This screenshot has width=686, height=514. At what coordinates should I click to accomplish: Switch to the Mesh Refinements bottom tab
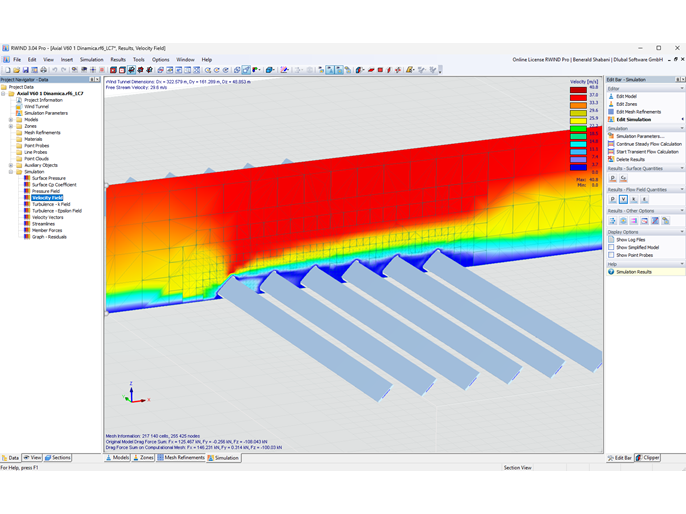pyautogui.click(x=181, y=458)
